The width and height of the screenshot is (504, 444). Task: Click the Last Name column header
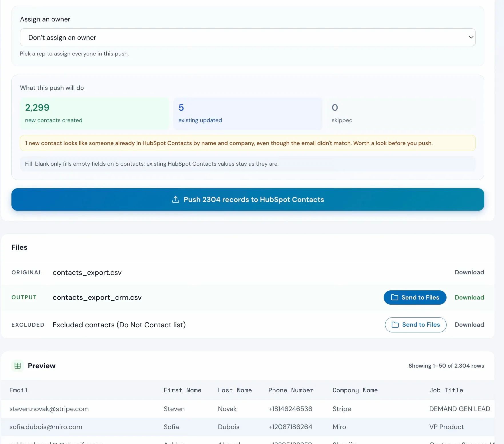pos(235,390)
